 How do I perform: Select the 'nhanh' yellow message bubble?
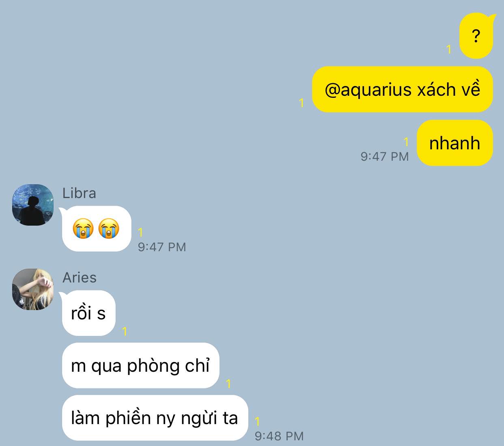[x=454, y=143]
